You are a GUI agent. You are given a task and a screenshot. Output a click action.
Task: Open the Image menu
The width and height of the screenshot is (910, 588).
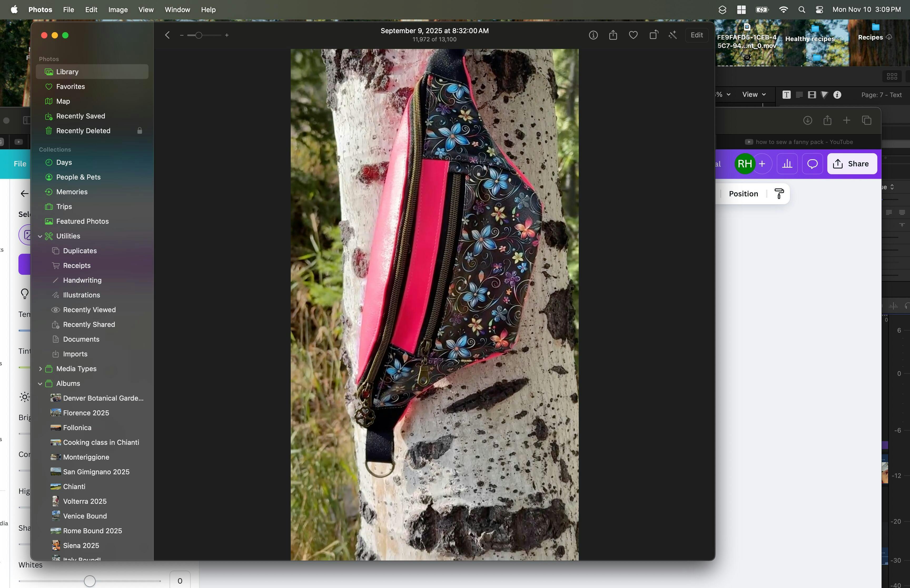click(118, 9)
